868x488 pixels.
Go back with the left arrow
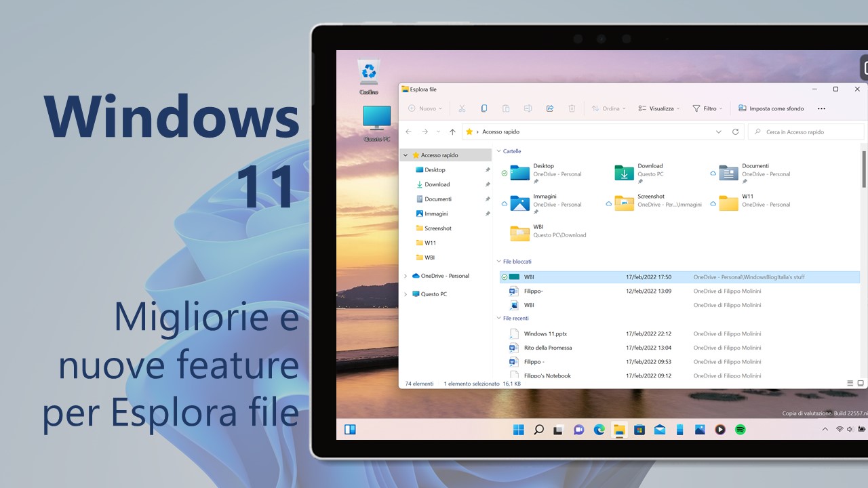coord(408,131)
